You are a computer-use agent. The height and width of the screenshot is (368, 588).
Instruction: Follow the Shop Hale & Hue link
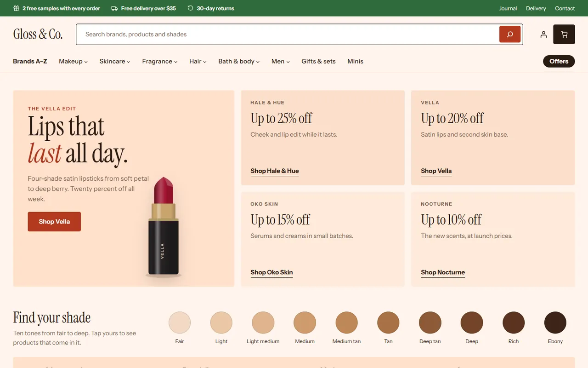[x=275, y=171]
